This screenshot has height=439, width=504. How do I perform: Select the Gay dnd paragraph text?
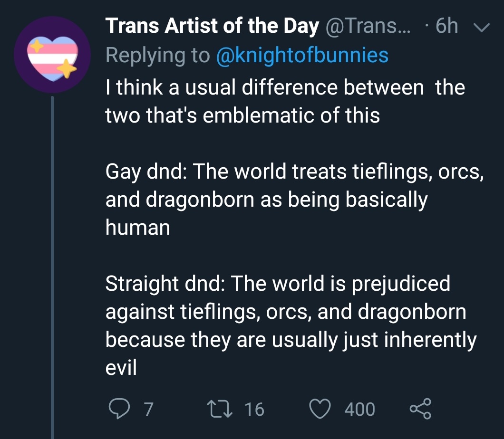(295, 199)
